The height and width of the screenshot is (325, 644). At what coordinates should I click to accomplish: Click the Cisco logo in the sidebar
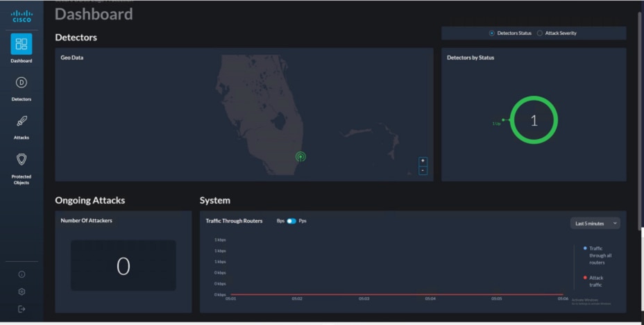pyautogui.click(x=22, y=16)
